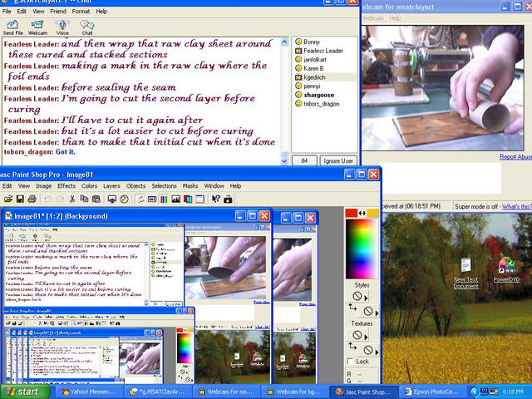This screenshot has height=399, width=532.
Task: Swap the foreground and background styles
Action: pos(352,308)
